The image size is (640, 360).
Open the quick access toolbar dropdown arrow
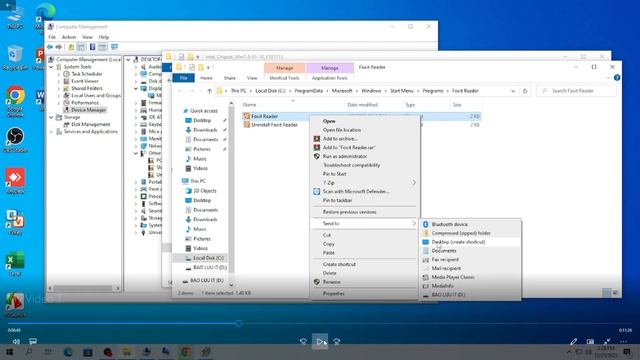point(208,68)
